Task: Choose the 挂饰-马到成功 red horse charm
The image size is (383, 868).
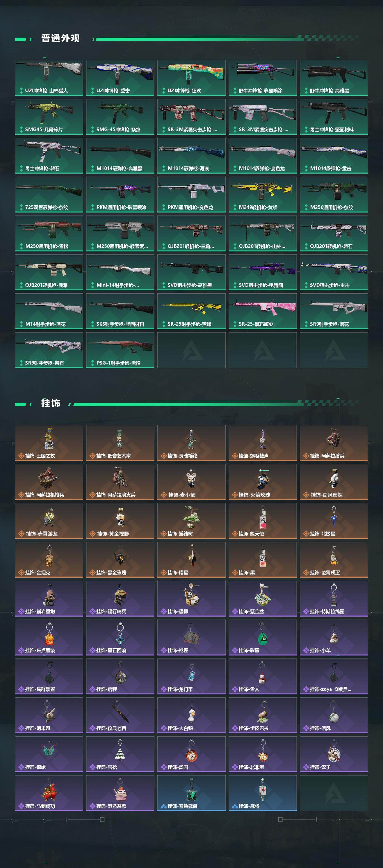Action: pos(49,793)
